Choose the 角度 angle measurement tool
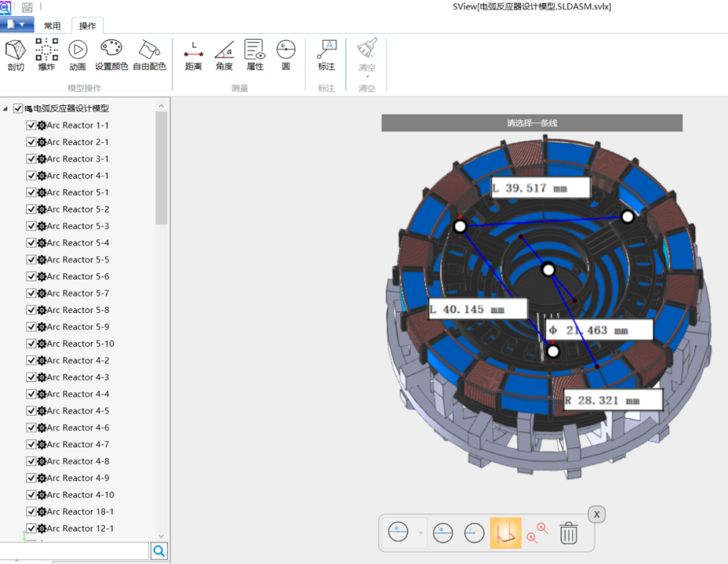Viewport: 728px width, 564px height. [224, 55]
